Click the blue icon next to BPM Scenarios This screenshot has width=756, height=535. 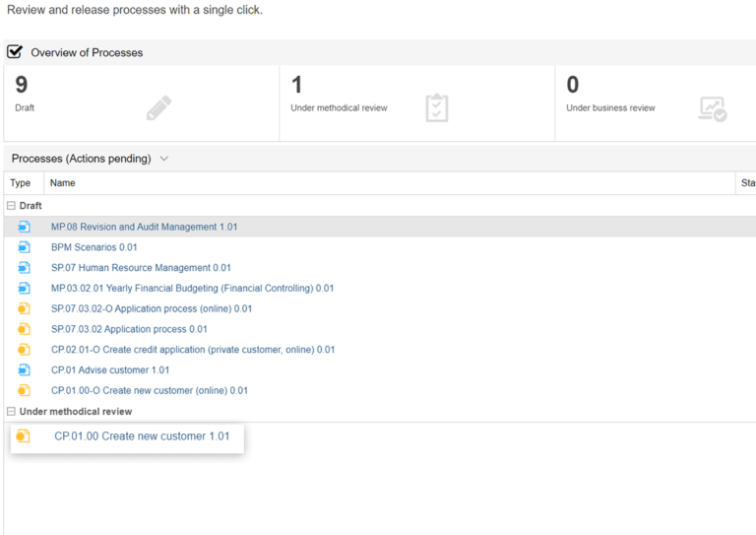point(24,247)
